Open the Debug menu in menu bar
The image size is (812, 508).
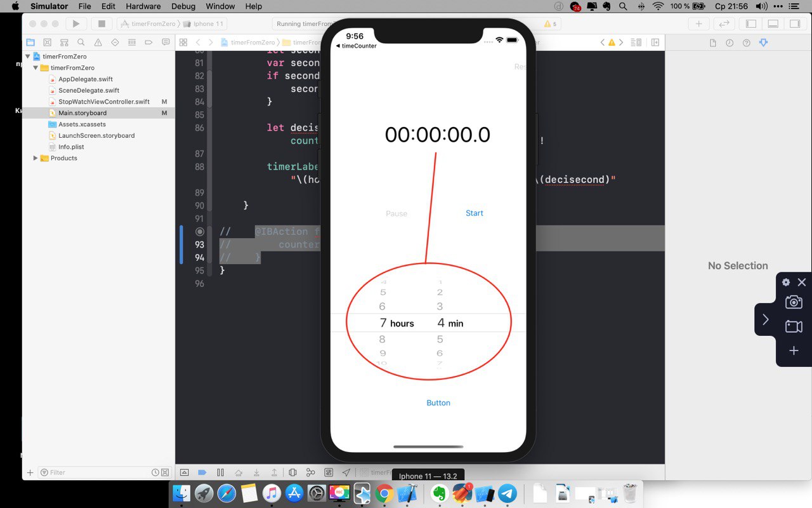183,6
